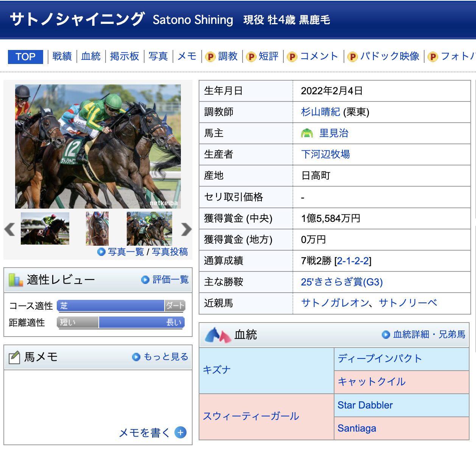Open キャットクイル pedigree link

(372, 382)
